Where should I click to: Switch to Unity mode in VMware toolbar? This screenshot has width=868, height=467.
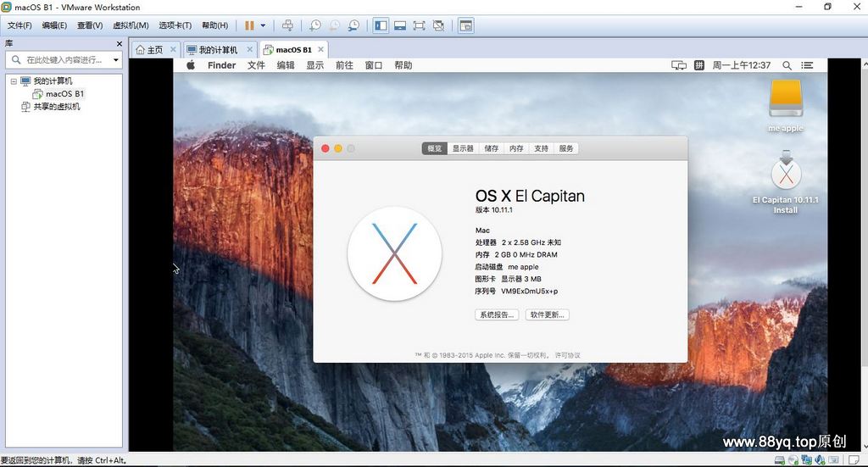438,25
